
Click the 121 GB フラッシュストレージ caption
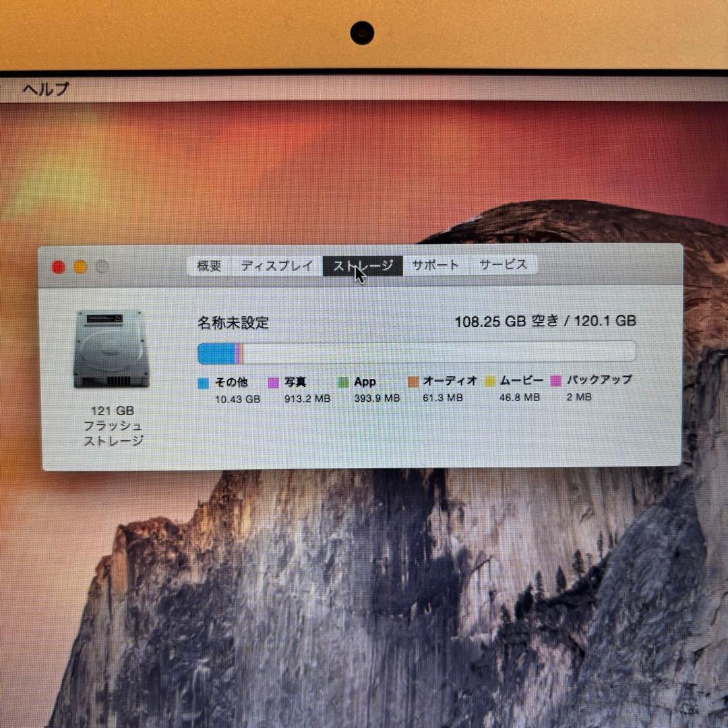[x=112, y=425]
